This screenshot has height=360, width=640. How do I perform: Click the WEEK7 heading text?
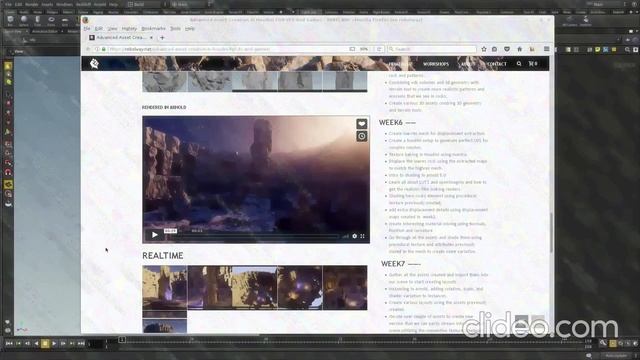[x=393, y=264]
